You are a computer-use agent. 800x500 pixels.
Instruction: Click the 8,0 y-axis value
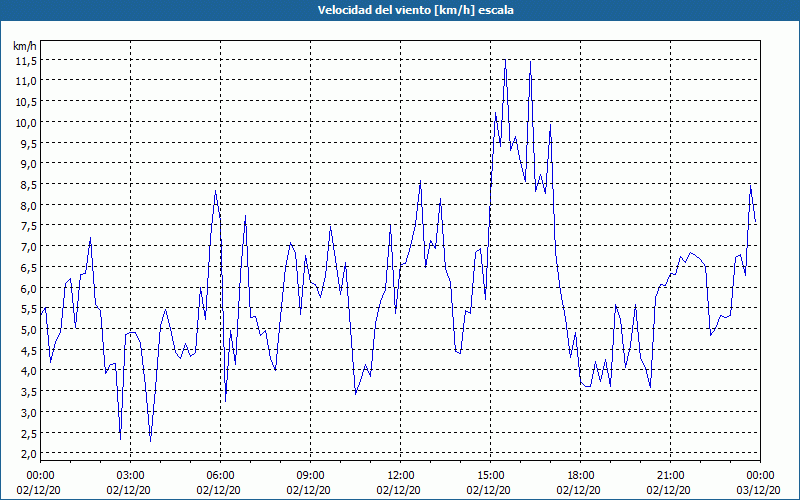point(28,206)
